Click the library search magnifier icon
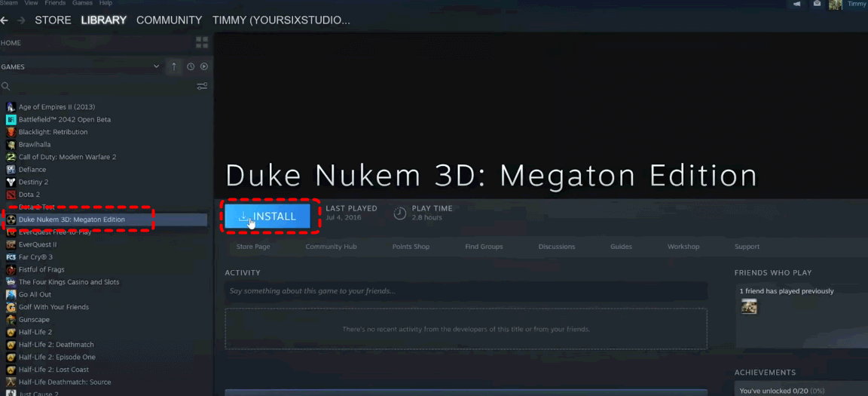The width and height of the screenshot is (868, 396). tap(5, 87)
